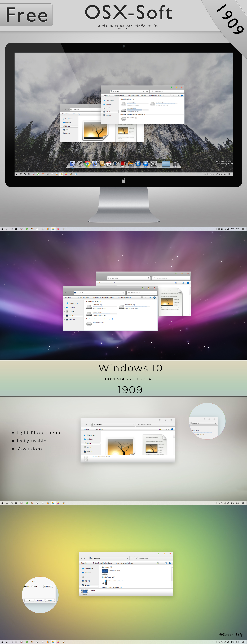
Task: Open the Mail stamp icon in the dock
Action: click(94, 164)
